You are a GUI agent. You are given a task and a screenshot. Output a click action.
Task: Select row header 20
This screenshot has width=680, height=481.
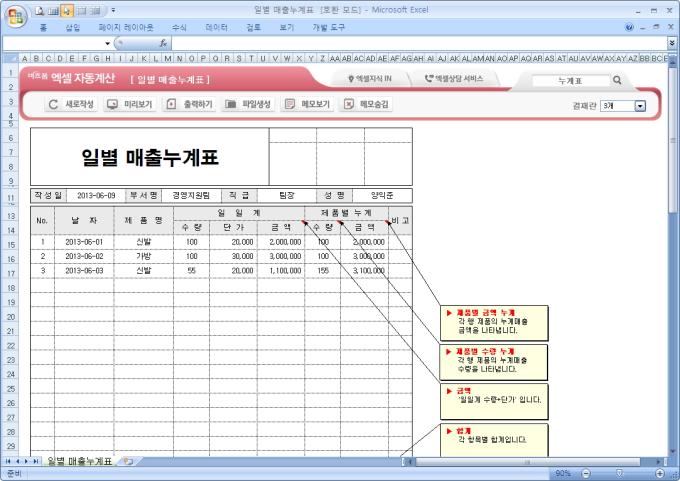(x=11, y=317)
